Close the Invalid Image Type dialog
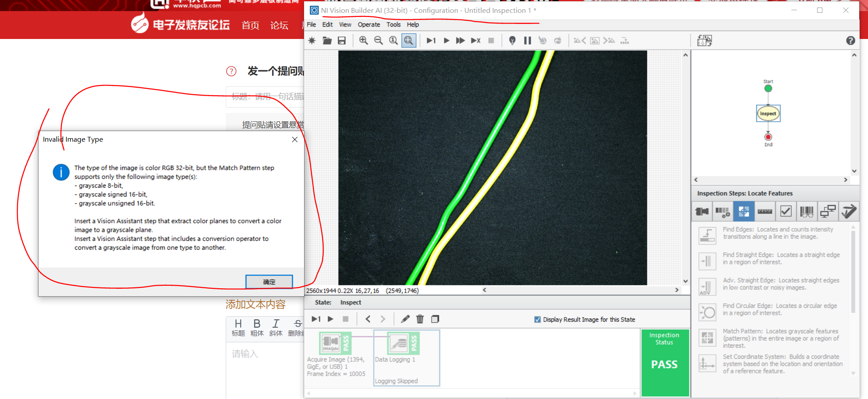The height and width of the screenshot is (399, 868). [x=295, y=139]
